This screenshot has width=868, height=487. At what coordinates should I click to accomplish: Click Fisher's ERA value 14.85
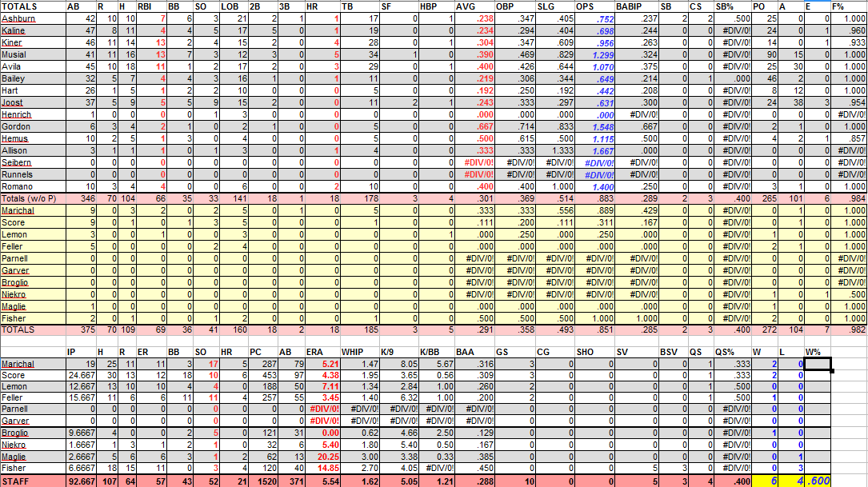322,468
